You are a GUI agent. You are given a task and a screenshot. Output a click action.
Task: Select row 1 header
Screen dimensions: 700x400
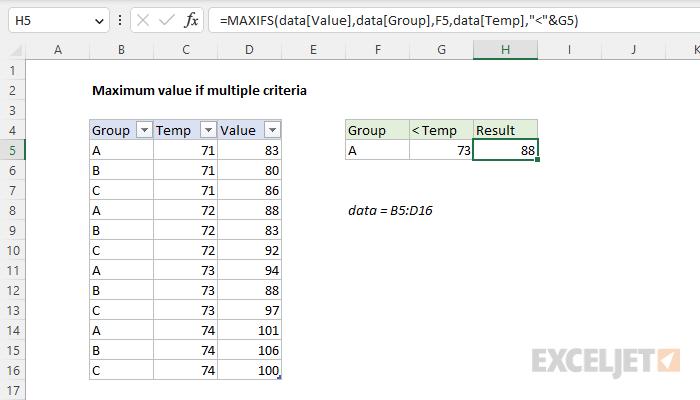tap(12, 71)
